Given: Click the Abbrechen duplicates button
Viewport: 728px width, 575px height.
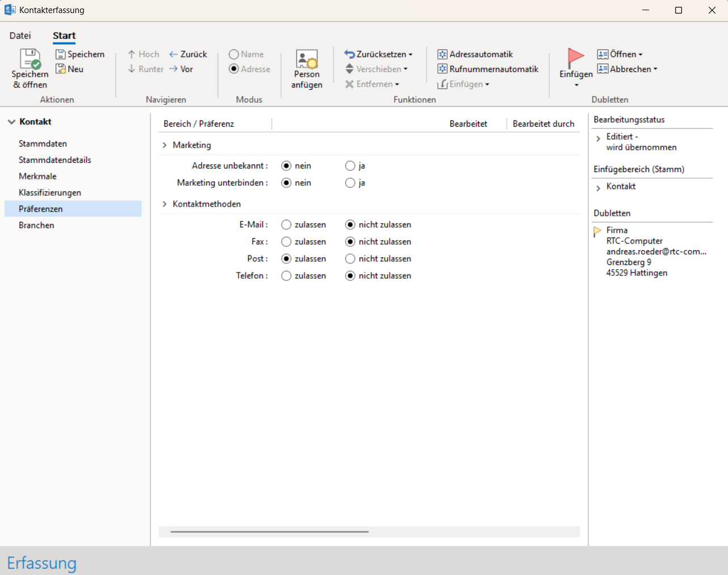Looking at the screenshot, I should pos(626,69).
